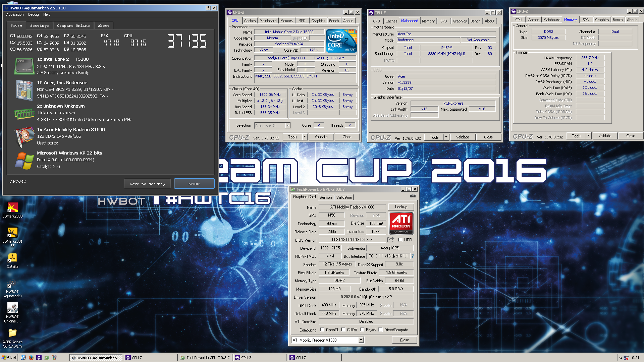
Task: Expand Tools dropdown arrow in Mainboard CPU-Z window
Action: 446,137
